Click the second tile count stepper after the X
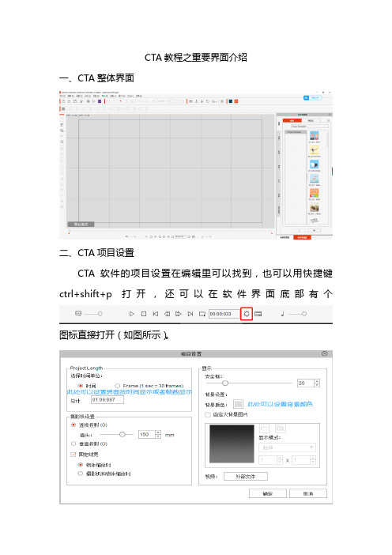This screenshot has width=392, height=555. [312, 460]
